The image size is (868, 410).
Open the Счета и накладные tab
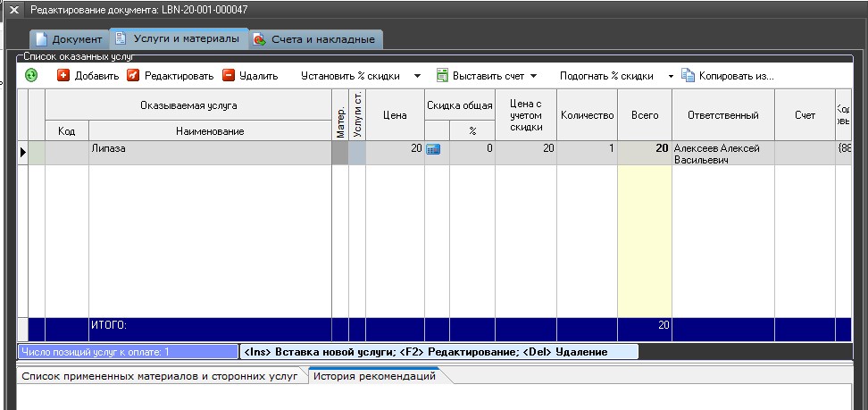coord(316,39)
